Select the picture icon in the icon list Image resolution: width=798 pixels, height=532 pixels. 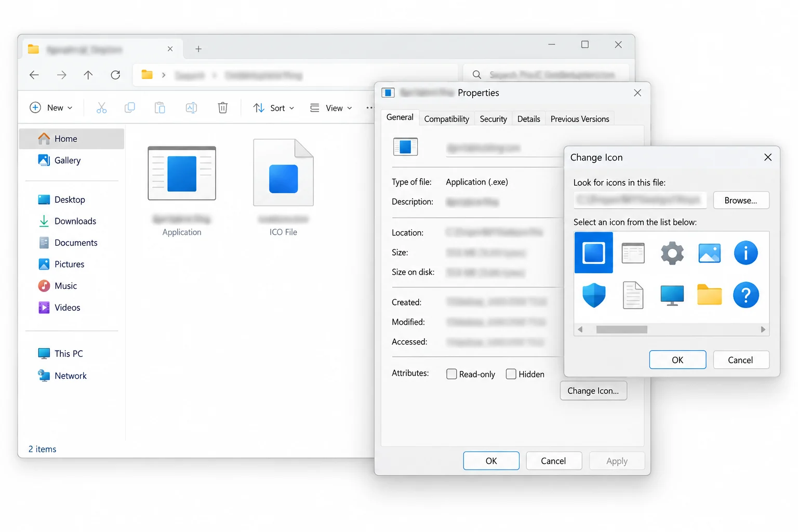[x=709, y=253]
